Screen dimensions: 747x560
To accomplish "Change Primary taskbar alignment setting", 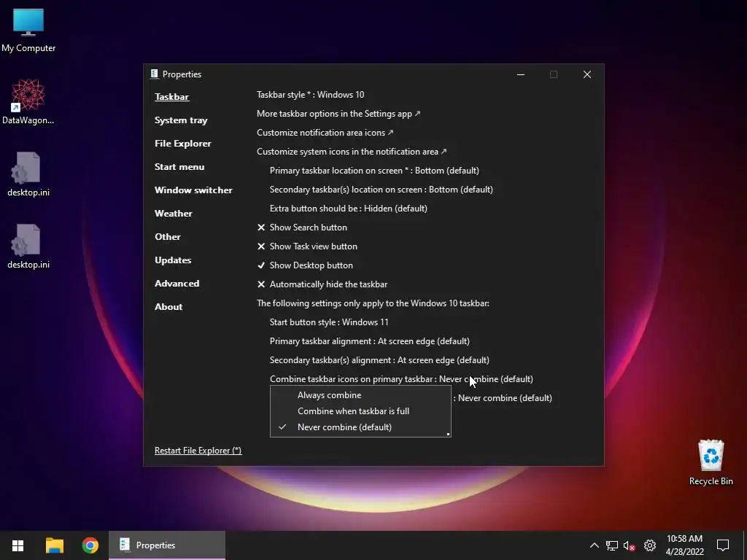I will (x=370, y=341).
